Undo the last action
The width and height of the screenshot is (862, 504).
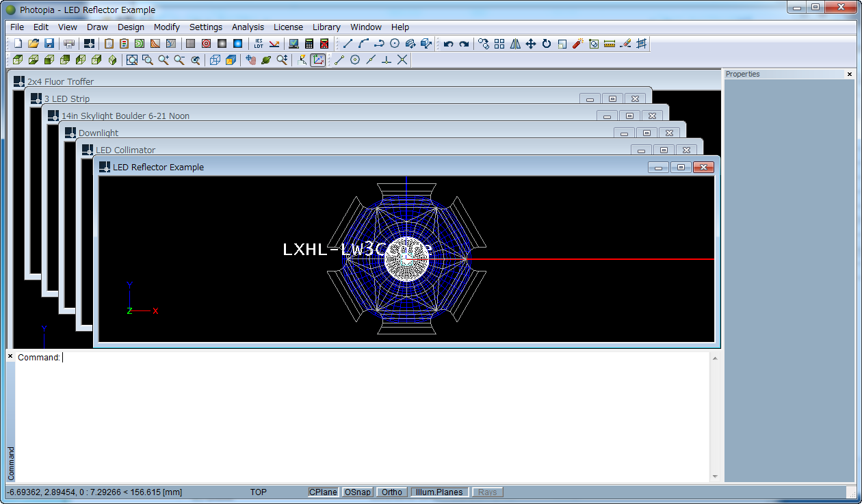(x=449, y=44)
